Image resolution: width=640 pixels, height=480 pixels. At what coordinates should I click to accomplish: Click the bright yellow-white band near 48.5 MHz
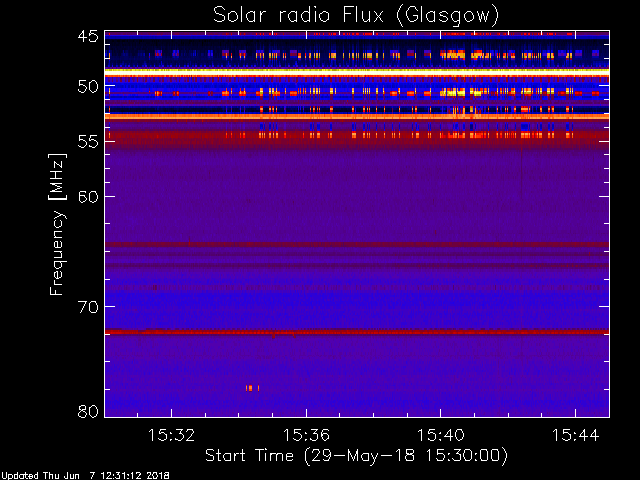tap(357, 71)
